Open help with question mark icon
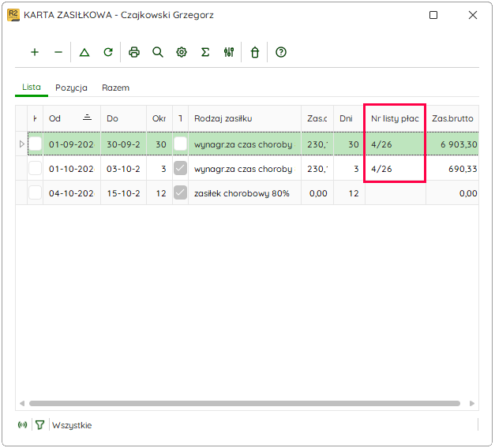Viewport: 495px width, 448px height. 281,52
